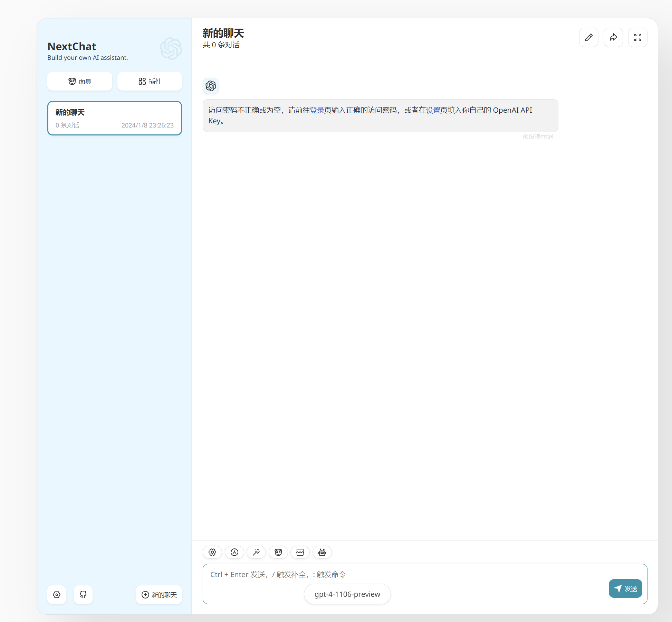
Task: Open shortcut prompts with the magic wand icon
Action: point(256,552)
